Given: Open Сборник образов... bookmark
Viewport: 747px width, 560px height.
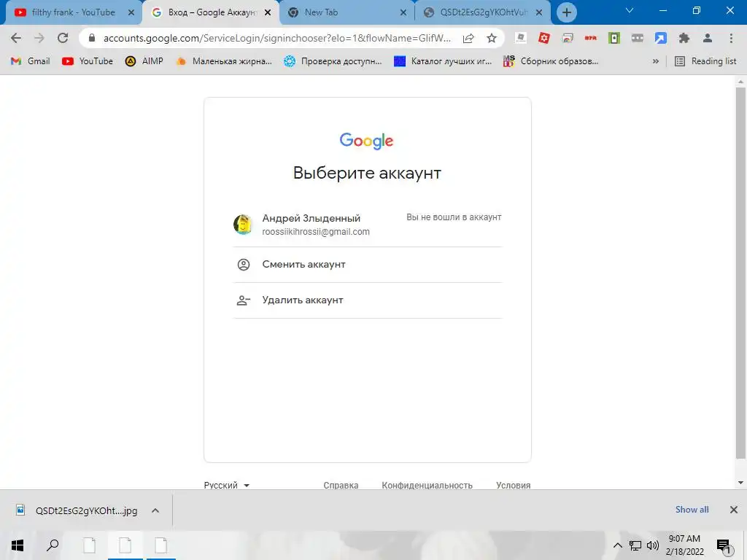Looking at the screenshot, I should tap(551, 61).
